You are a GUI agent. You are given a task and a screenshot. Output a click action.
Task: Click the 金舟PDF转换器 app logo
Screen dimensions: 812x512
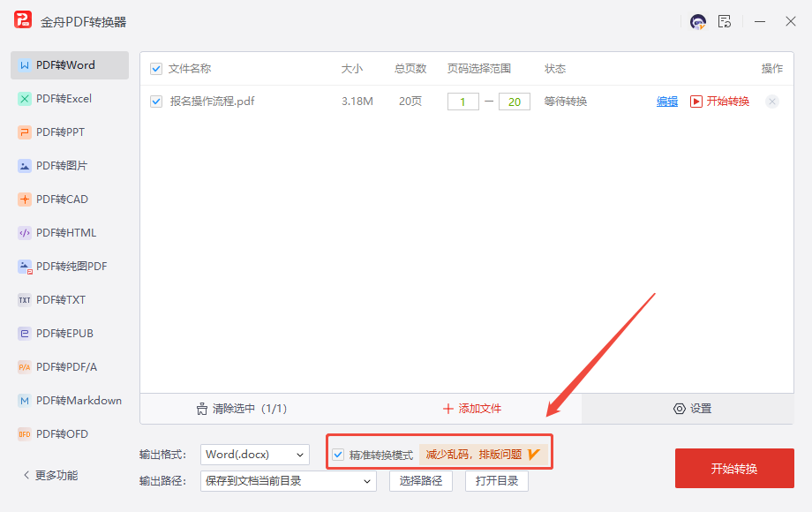pyautogui.click(x=23, y=20)
